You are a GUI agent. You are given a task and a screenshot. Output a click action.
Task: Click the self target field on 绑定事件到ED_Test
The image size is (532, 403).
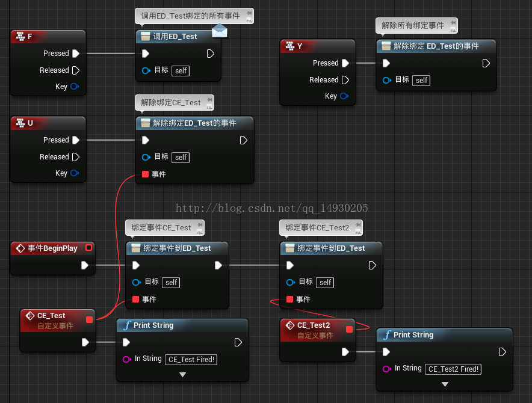170,283
